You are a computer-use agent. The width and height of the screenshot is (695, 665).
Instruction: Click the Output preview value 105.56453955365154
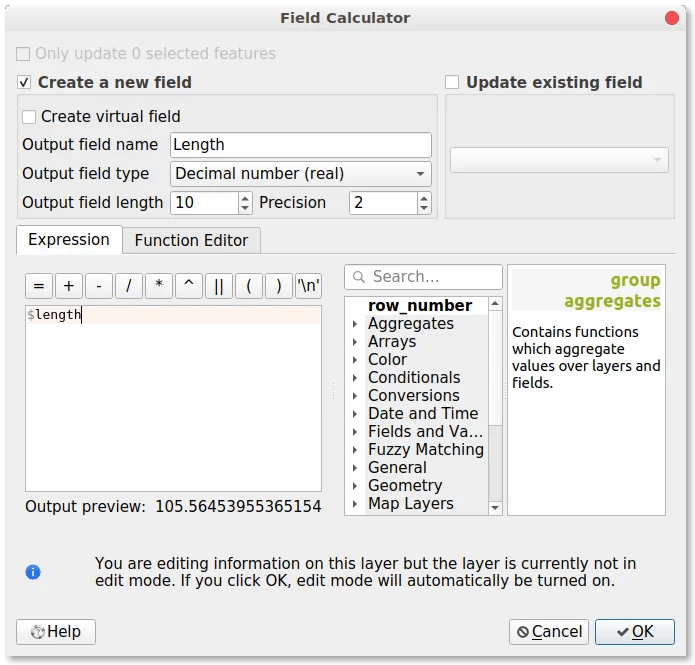(238, 506)
